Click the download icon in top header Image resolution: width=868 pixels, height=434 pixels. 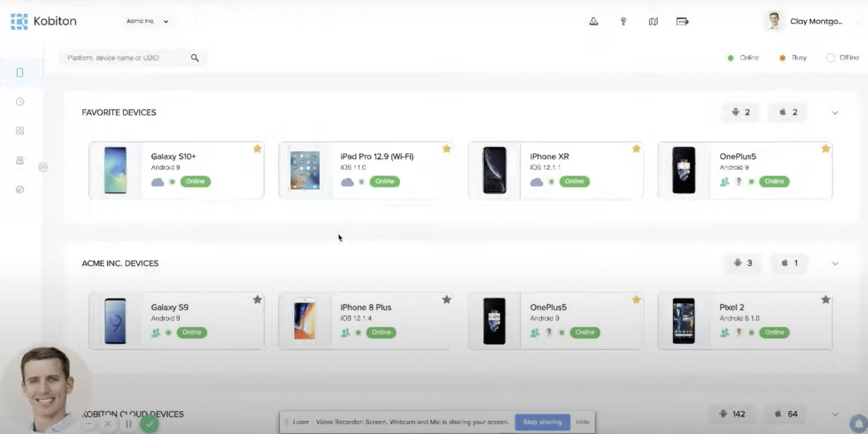[x=593, y=22]
